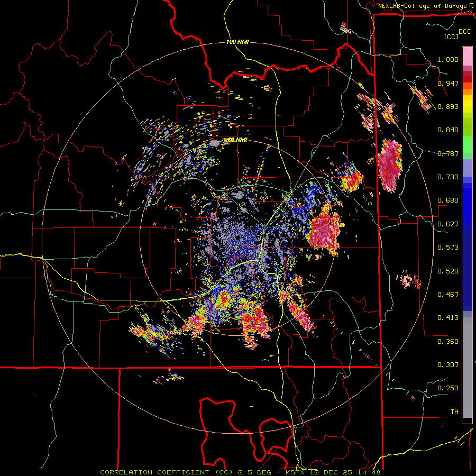Select the 0.733 scale value
The image size is (476, 476).
tap(448, 177)
